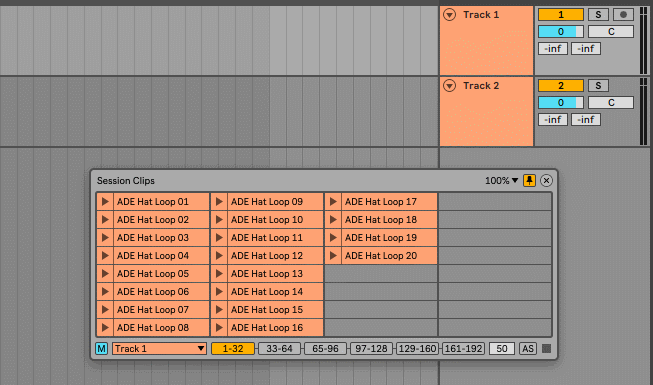
Task: Click the Track 2 pan control C
Action: pos(611,102)
